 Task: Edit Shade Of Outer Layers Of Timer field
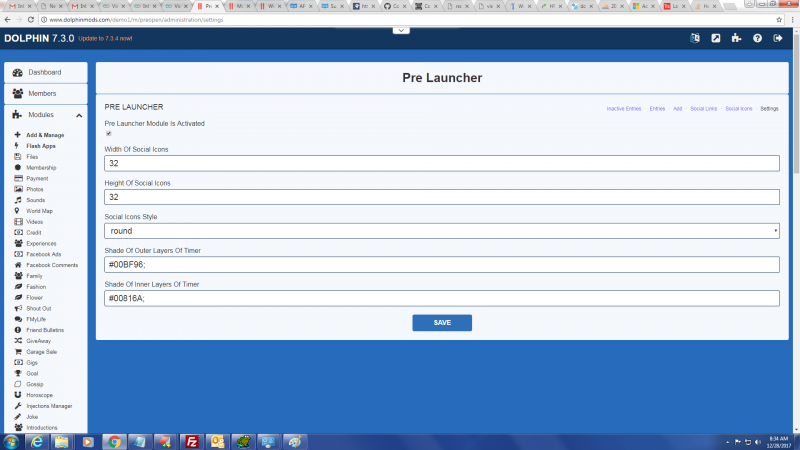[x=442, y=264]
